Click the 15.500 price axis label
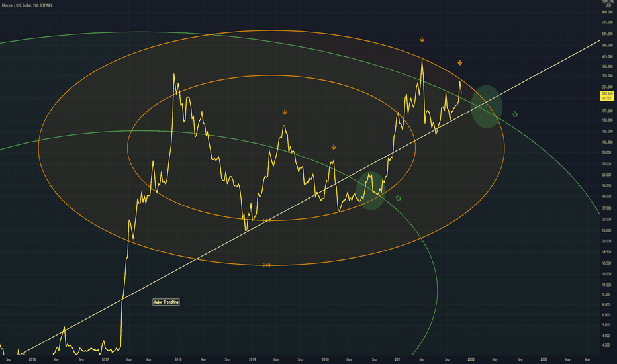617x364 pixels. pos(608,263)
